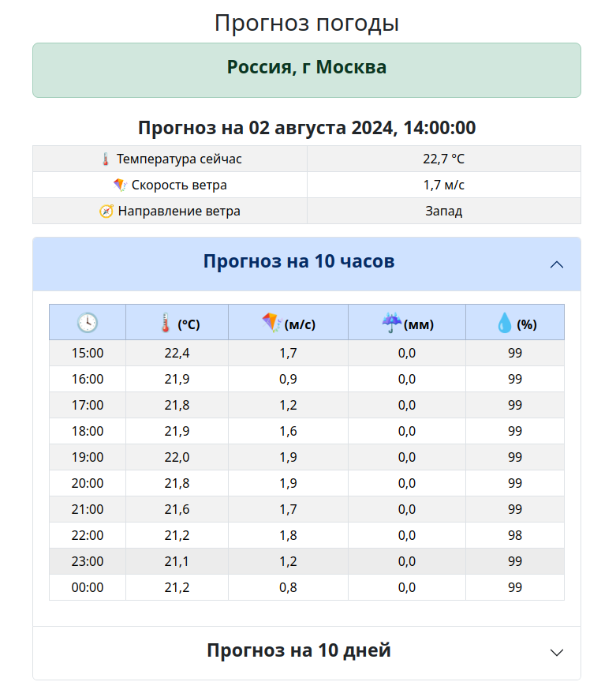Click the water drop icon in the (%) header
The image size is (616, 693).
click(x=505, y=323)
